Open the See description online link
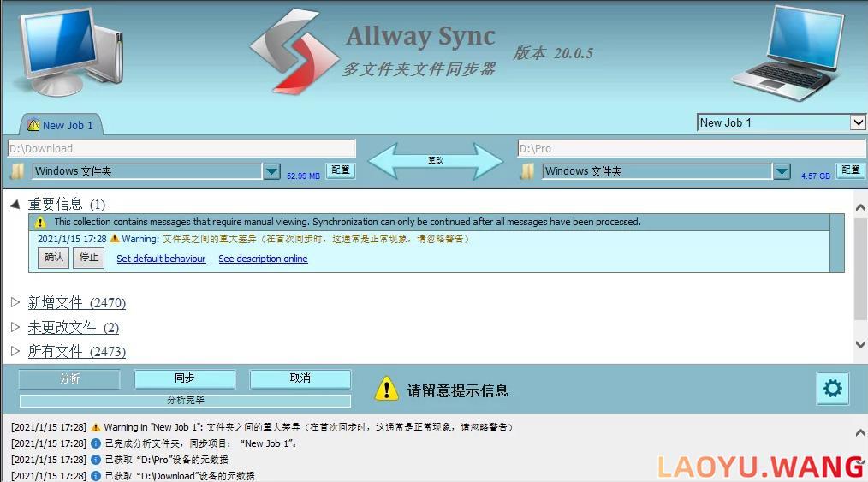The width and height of the screenshot is (868, 482). pyautogui.click(x=263, y=259)
